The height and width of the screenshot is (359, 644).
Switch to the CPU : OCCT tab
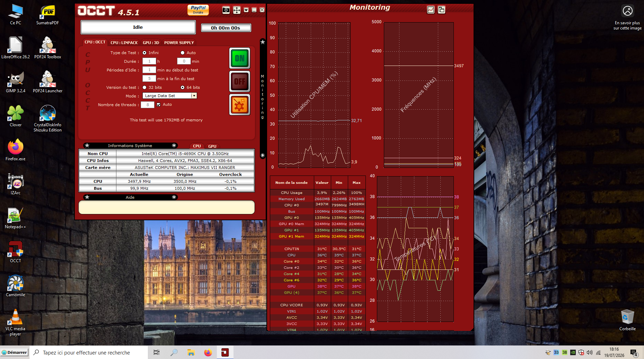(x=95, y=42)
